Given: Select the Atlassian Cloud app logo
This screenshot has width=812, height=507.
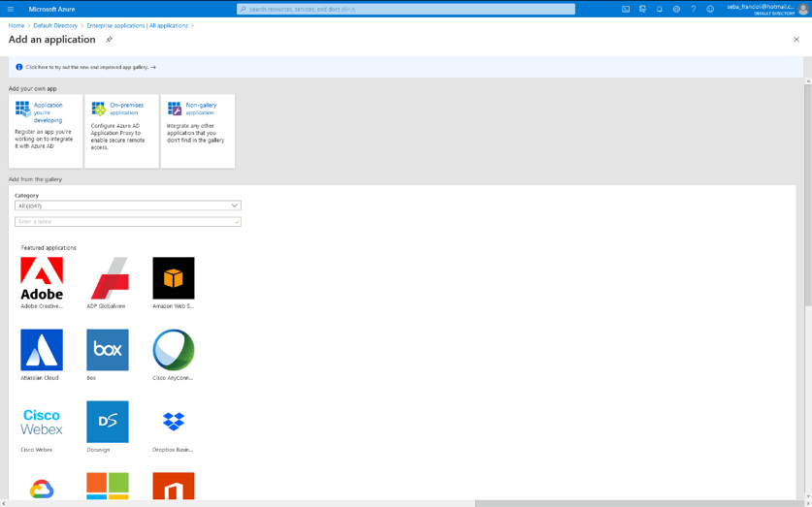Looking at the screenshot, I should pos(42,350).
